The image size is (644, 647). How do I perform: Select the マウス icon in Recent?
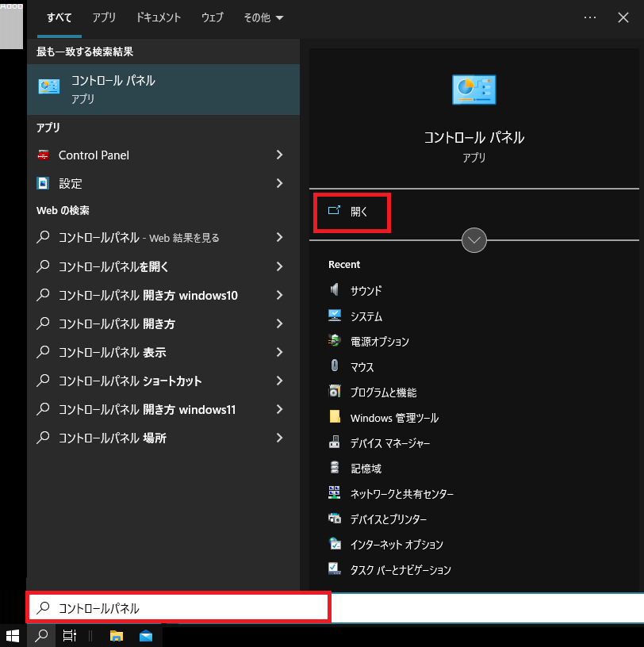[x=335, y=366]
